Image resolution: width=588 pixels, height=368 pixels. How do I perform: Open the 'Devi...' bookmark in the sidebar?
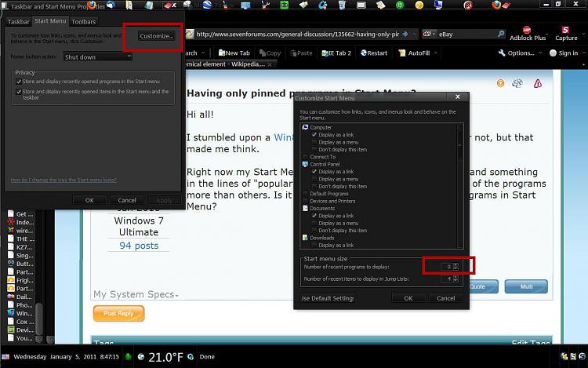pyautogui.click(x=20, y=330)
